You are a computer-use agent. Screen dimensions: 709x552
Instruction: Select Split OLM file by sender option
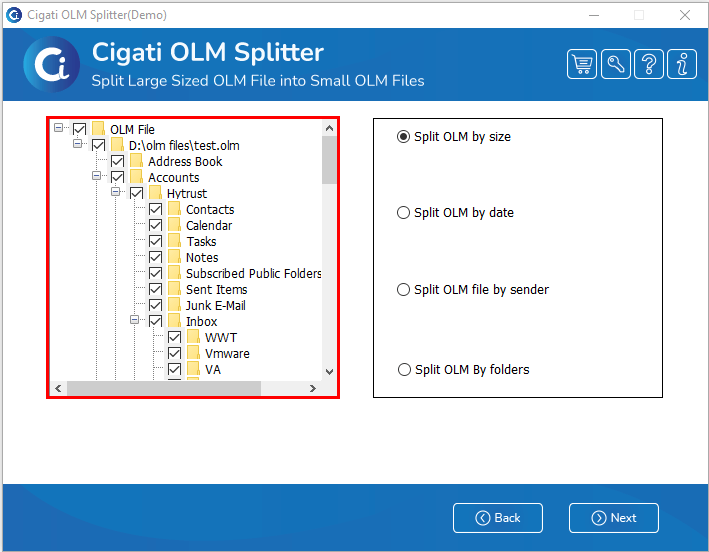pyautogui.click(x=473, y=289)
